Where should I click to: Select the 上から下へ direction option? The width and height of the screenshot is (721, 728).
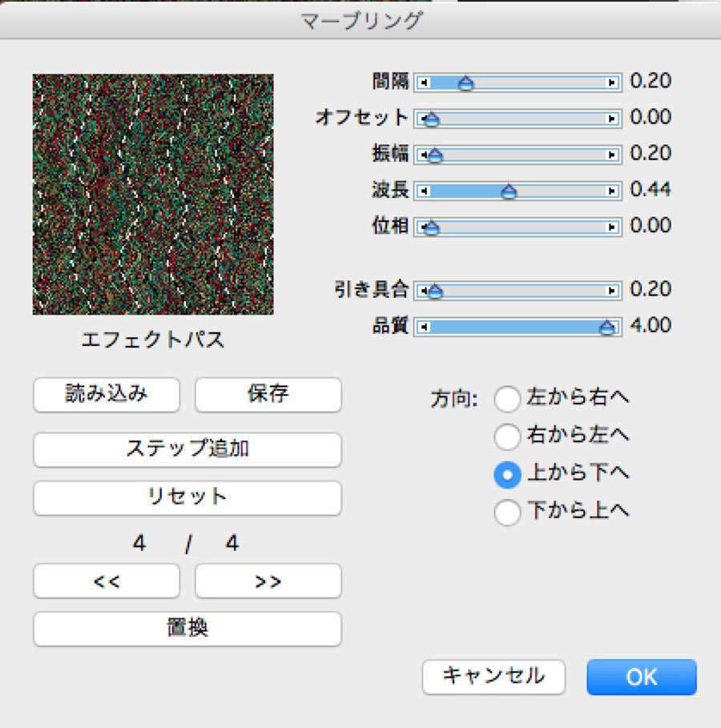point(507,475)
